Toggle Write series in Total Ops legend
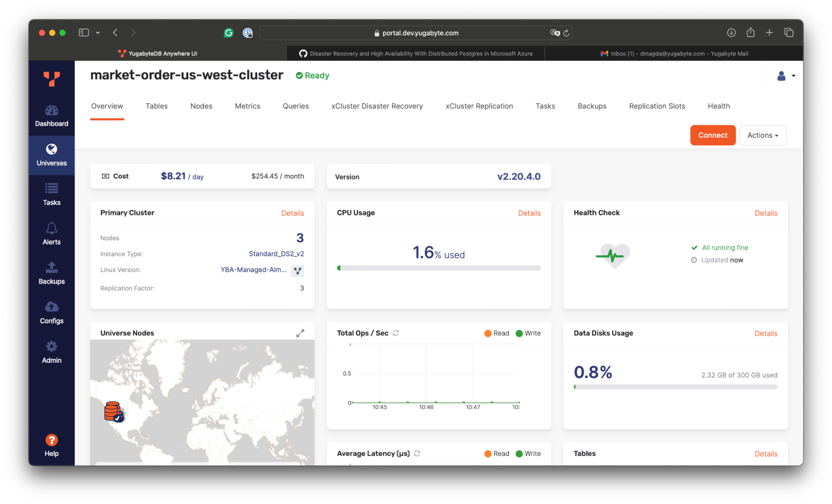Screen dimensions: 832x504 [x=528, y=333]
